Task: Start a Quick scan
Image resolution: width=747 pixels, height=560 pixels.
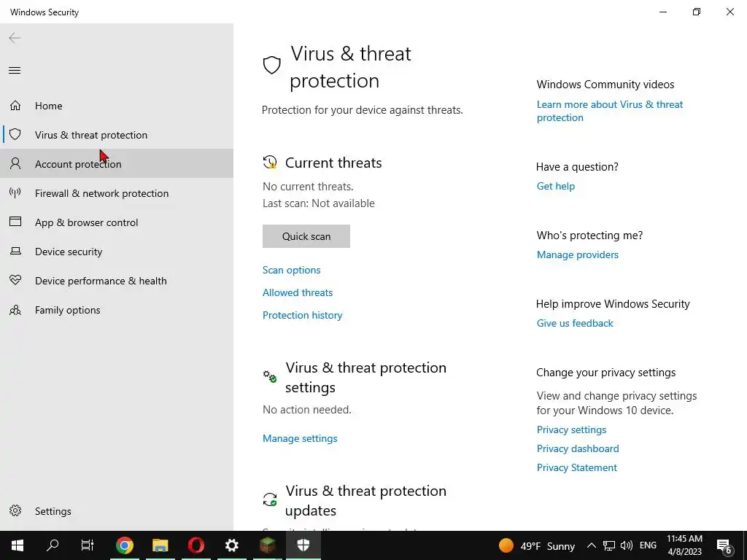Action: pos(306,236)
